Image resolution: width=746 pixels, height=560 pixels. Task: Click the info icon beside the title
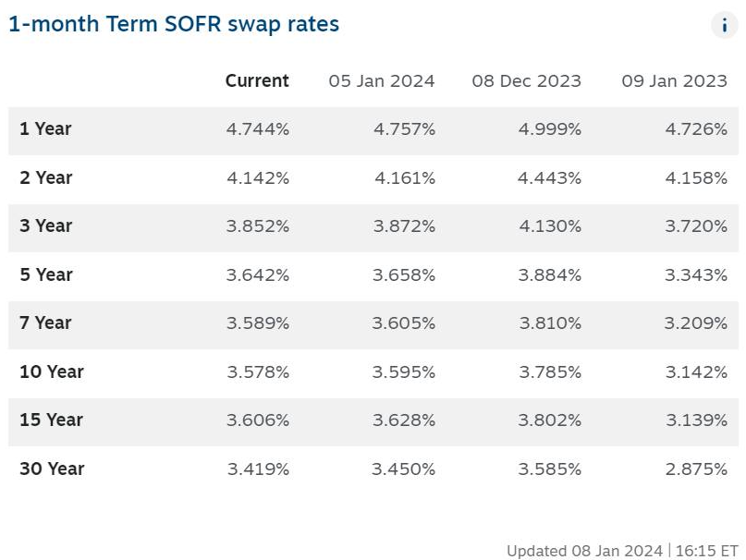pos(724,25)
